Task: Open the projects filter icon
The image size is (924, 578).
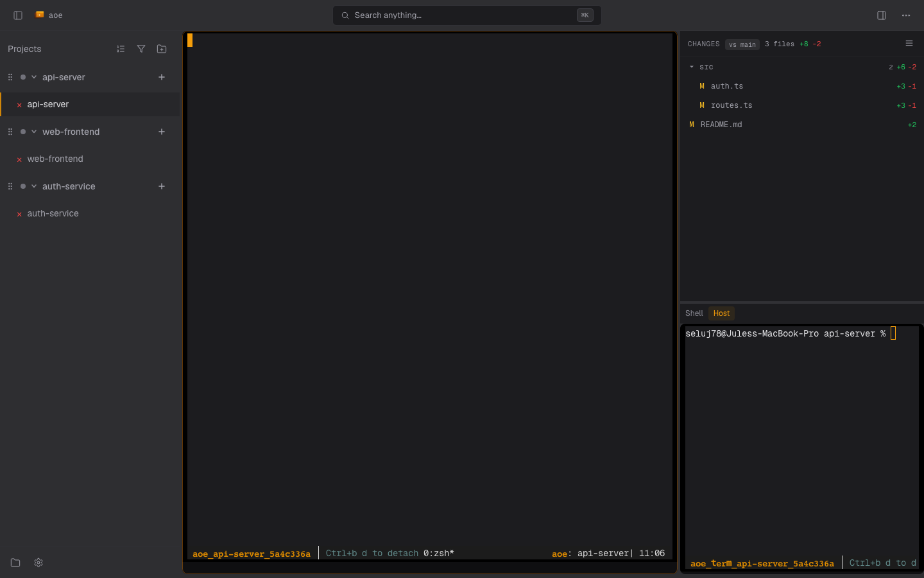Action: click(x=141, y=49)
